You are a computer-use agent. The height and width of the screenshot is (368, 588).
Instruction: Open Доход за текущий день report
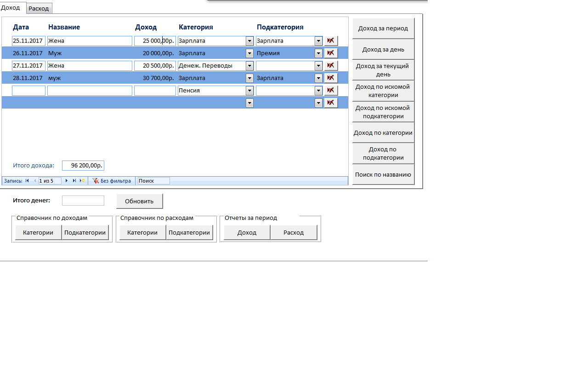point(383,70)
